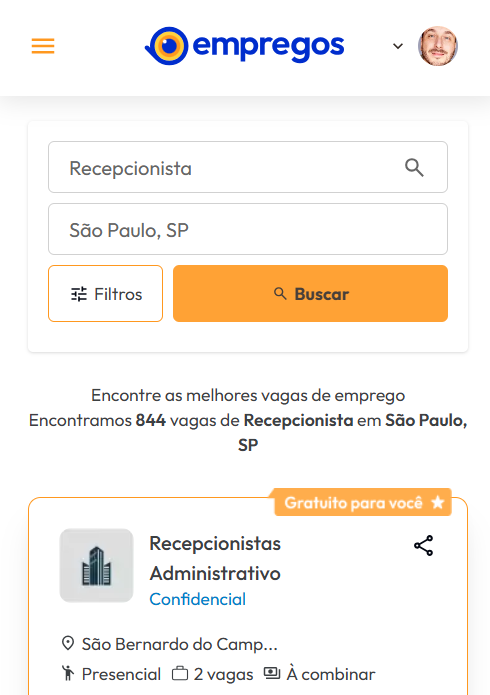Screen dimensions: 490x695
Task: Open the Filtros filter options
Action: pos(106,293)
